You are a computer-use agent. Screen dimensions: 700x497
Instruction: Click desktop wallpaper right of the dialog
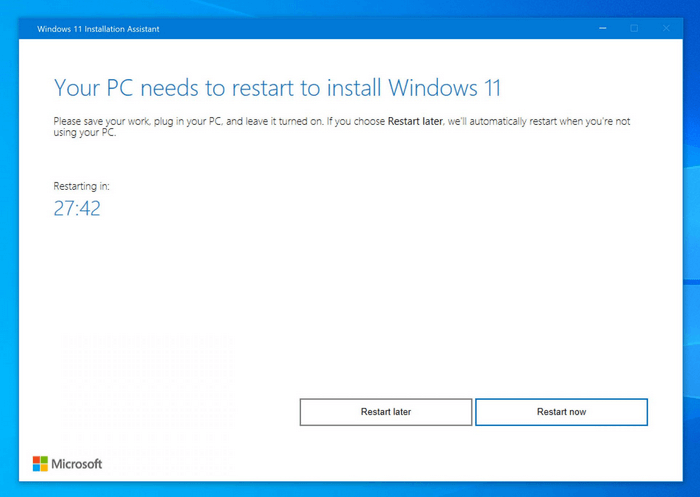click(690, 250)
